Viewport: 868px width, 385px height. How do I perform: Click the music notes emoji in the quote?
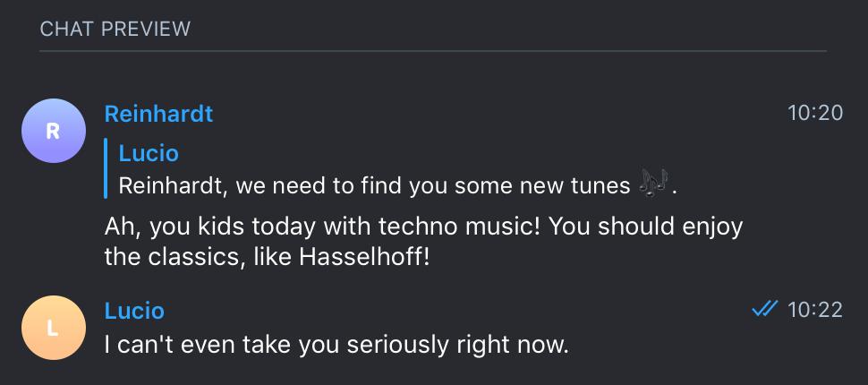(x=654, y=185)
